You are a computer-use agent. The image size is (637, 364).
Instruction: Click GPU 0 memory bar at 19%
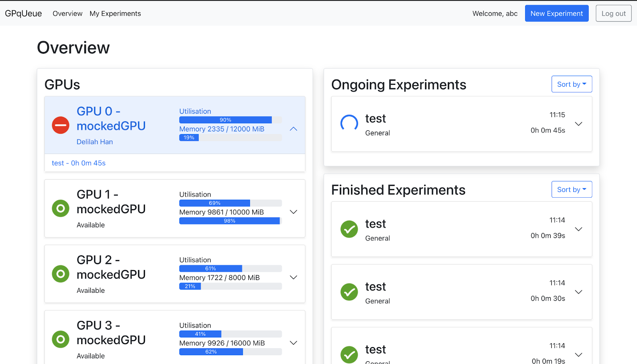click(231, 138)
